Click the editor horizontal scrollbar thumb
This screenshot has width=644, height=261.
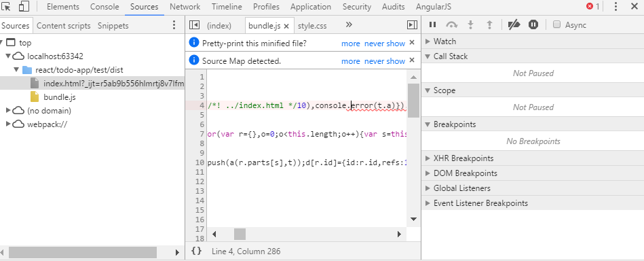[240, 234]
